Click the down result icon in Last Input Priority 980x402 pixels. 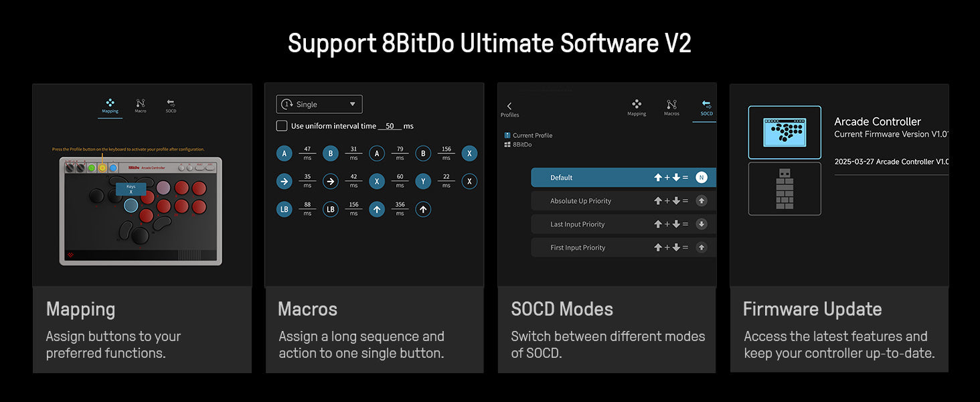click(x=701, y=224)
